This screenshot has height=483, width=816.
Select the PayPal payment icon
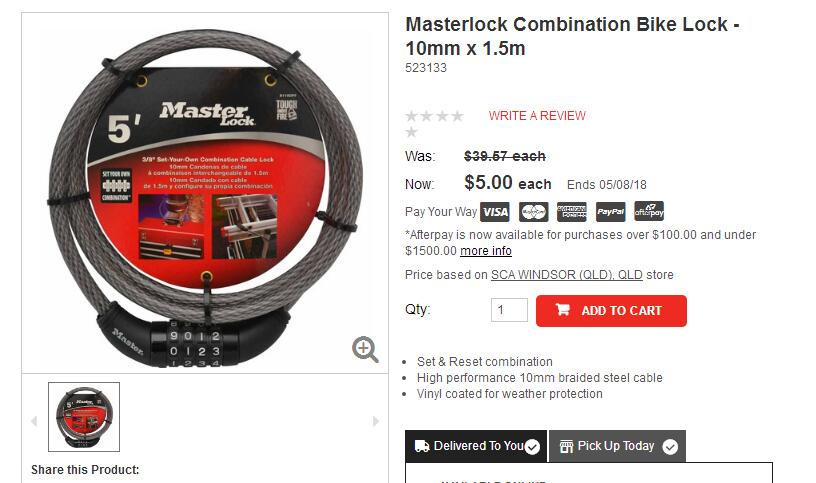coord(610,212)
